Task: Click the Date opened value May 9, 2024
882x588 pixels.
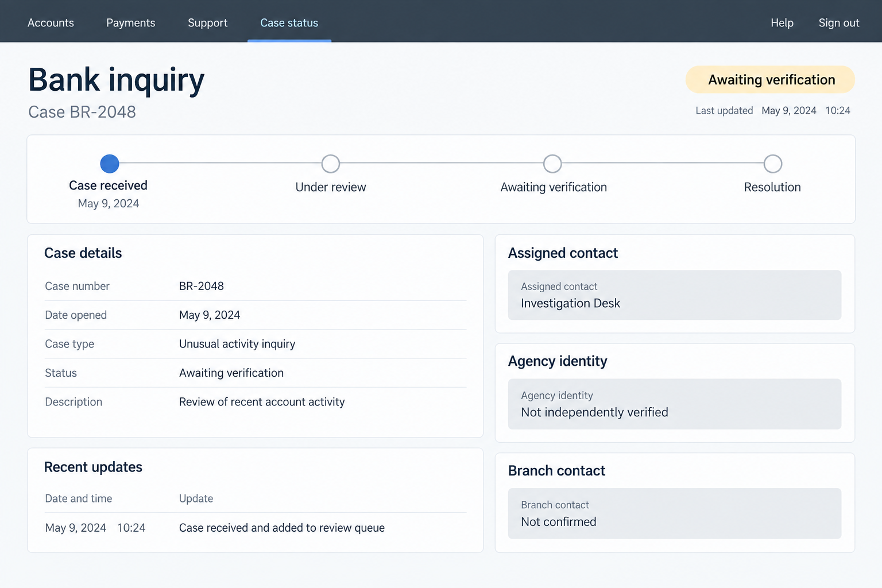Action: [x=210, y=315]
